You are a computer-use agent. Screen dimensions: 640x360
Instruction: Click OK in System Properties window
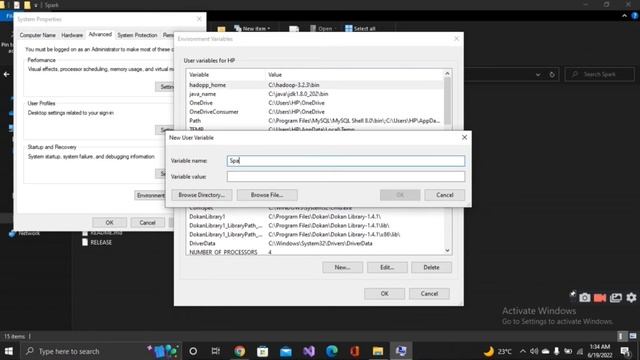coord(109,222)
